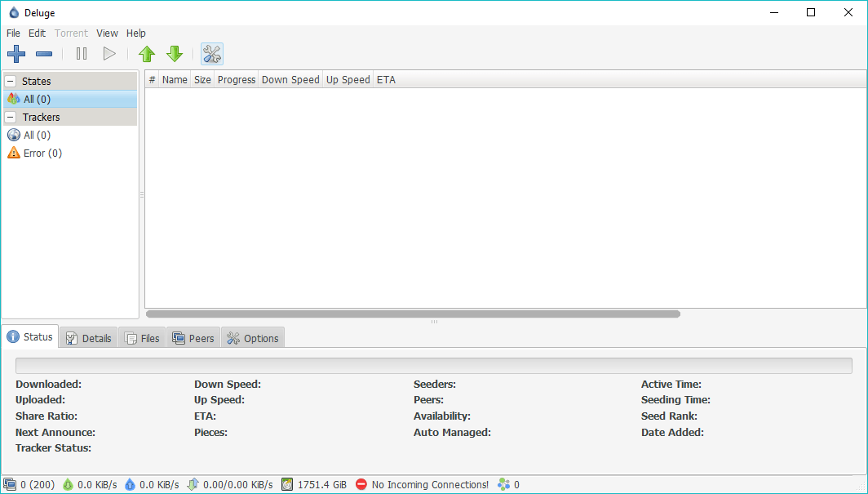Click the DHT nodes status icon

click(x=504, y=484)
